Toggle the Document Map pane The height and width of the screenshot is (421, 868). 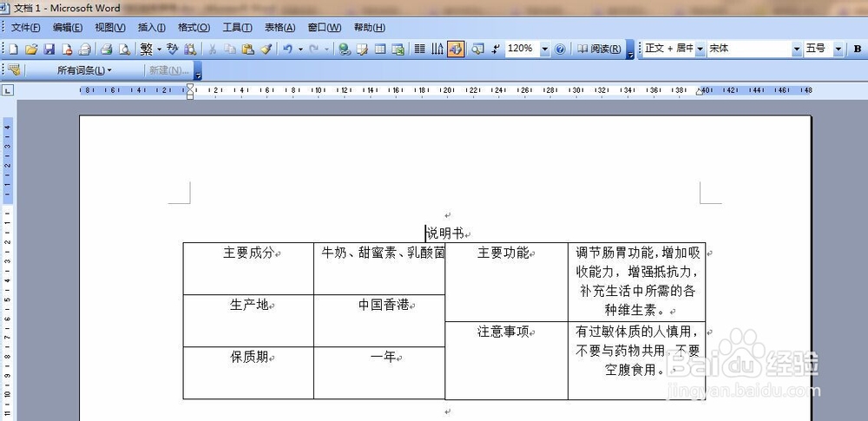pyautogui.click(x=477, y=49)
